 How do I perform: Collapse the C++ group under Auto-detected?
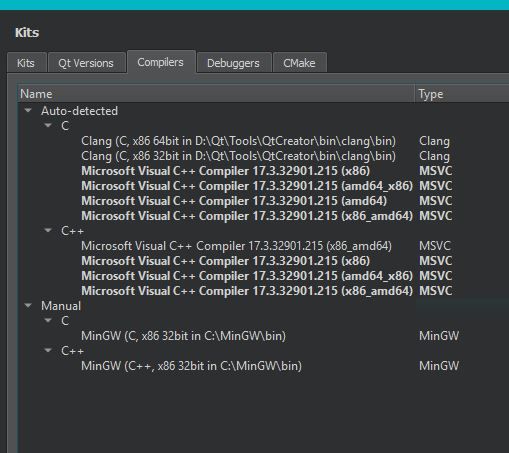click(48, 230)
